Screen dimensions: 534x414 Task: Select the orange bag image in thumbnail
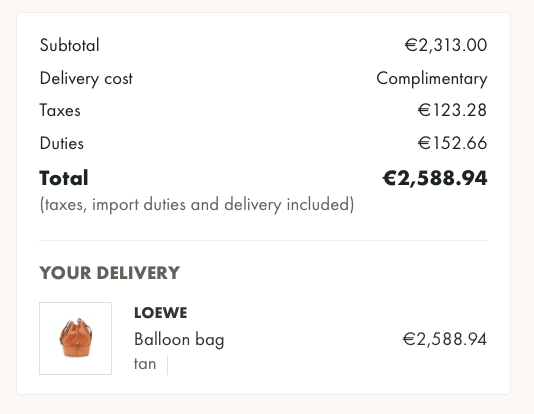coord(76,338)
